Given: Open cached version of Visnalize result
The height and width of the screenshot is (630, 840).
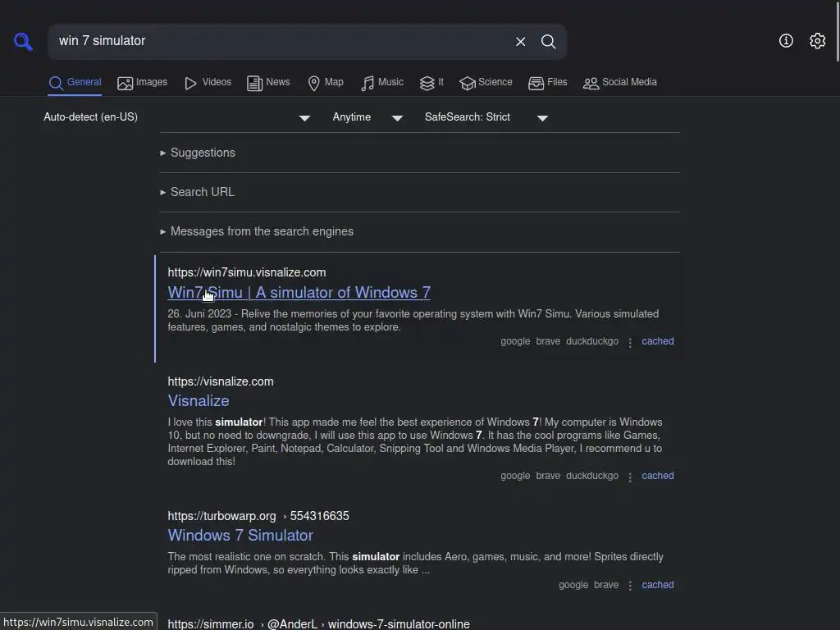Looking at the screenshot, I should tap(657, 476).
